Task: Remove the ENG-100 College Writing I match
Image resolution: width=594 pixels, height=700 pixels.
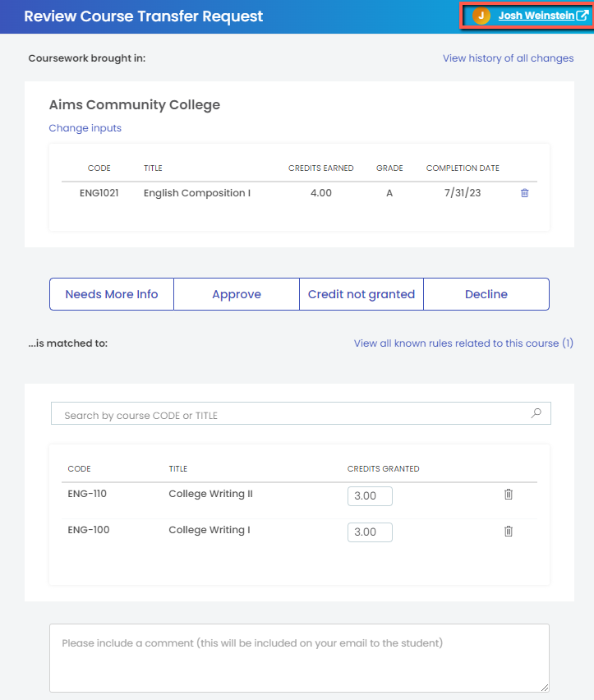Action: point(508,531)
